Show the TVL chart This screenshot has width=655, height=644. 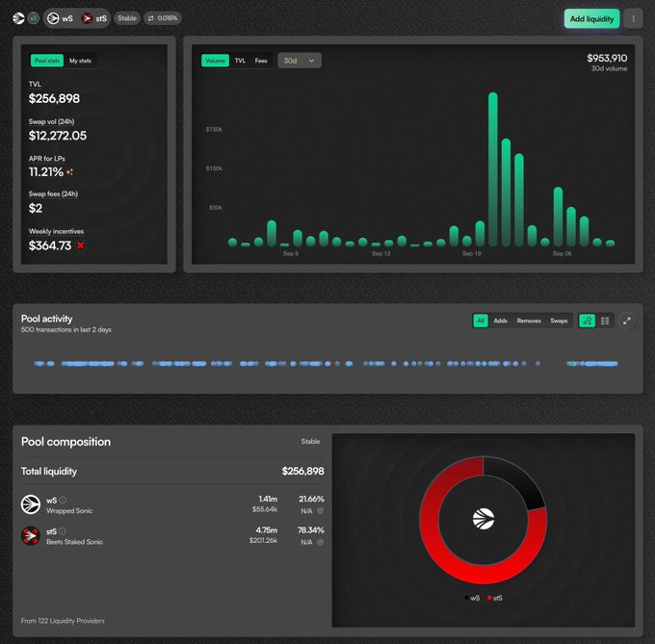(240, 61)
